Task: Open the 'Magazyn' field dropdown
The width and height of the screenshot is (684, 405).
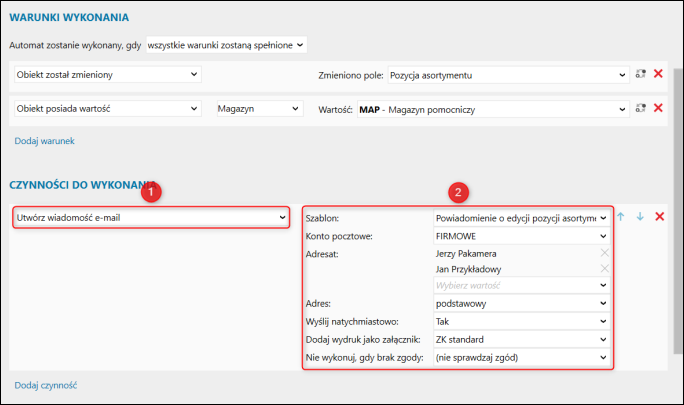Action: (259, 108)
